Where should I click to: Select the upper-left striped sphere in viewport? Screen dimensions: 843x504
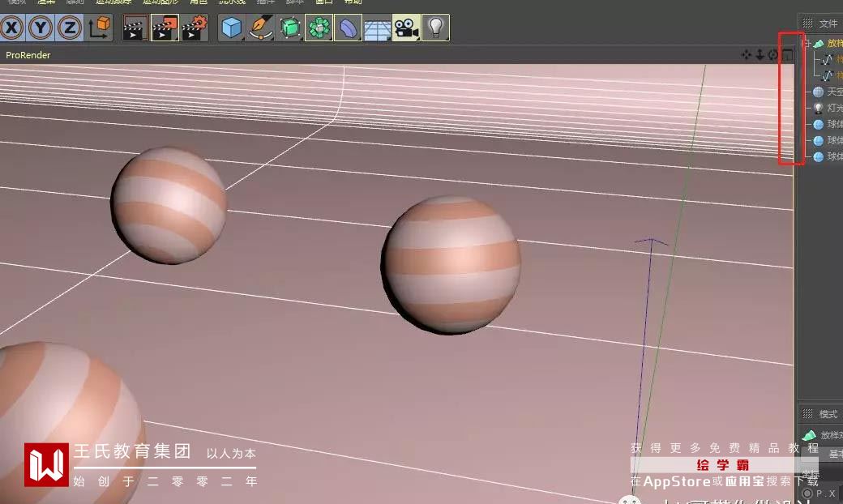(x=169, y=206)
